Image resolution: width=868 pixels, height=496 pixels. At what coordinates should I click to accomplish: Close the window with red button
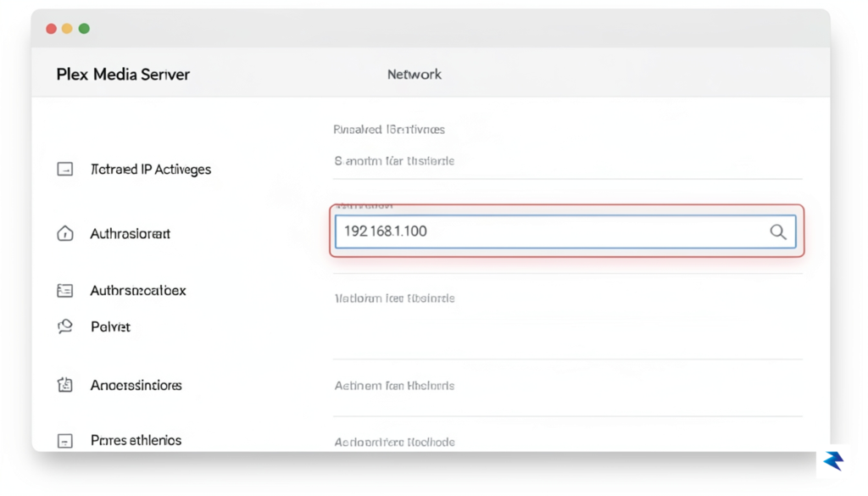tap(51, 29)
